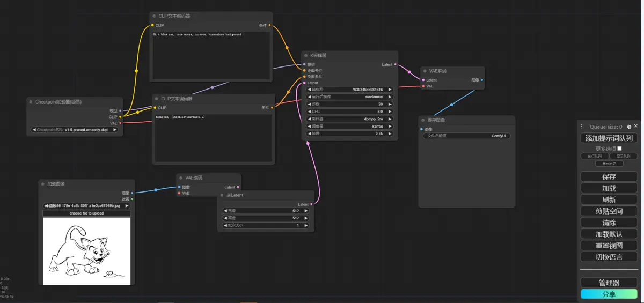Viewport: 644px width, 303px height.
Task: Increase CFG value with right arrow
Action: pos(390,112)
